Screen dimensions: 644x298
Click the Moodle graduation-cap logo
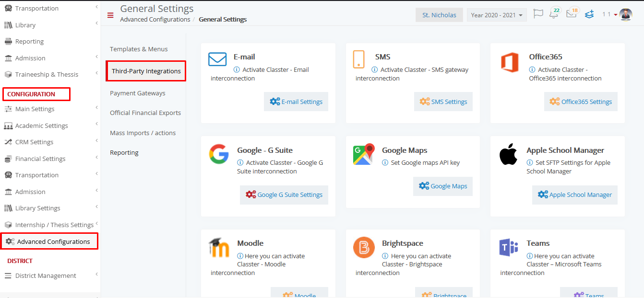click(x=219, y=247)
